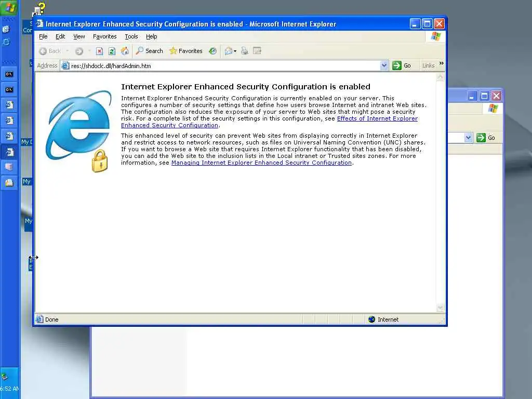The height and width of the screenshot is (399, 532).
Task: Open the Favorites pane from toolbar
Action: [x=186, y=51]
